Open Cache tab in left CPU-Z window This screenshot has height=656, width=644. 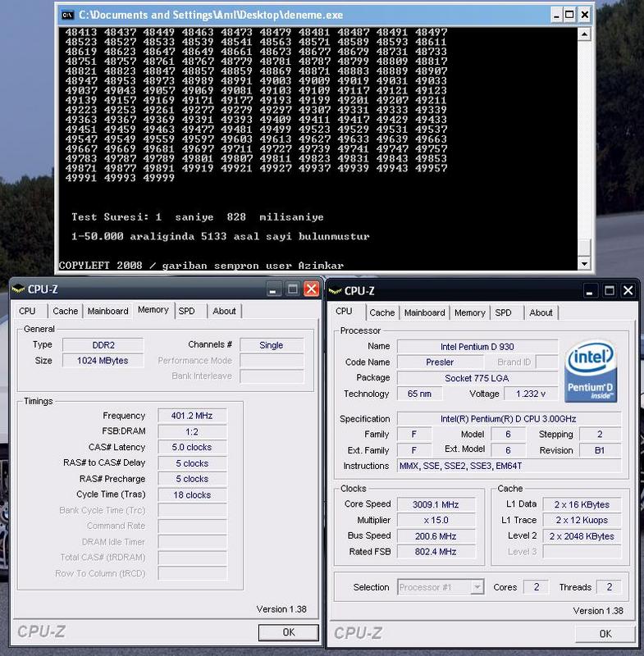(x=66, y=311)
